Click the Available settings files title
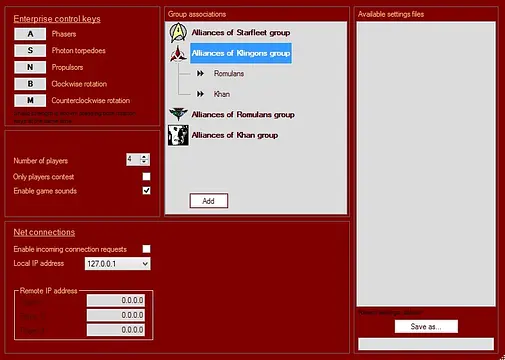Screen dimensions: 505x360 pyautogui.click(x=391, y=14)
